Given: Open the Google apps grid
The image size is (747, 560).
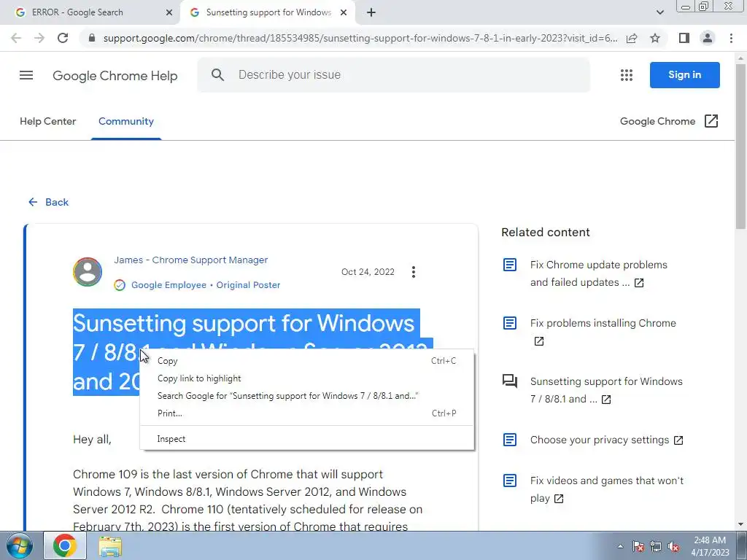Looking at the screenshot, I should [x=627, y=75].
